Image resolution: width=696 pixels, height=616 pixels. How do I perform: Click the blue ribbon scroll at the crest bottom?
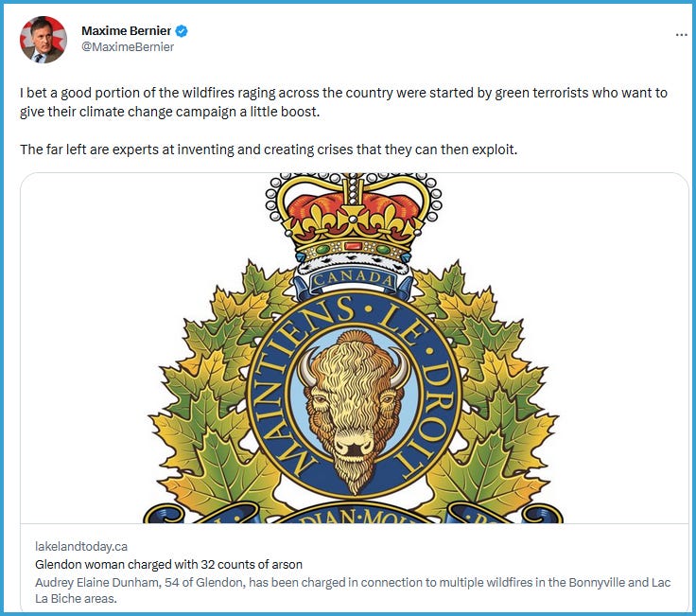pos(353,513)
